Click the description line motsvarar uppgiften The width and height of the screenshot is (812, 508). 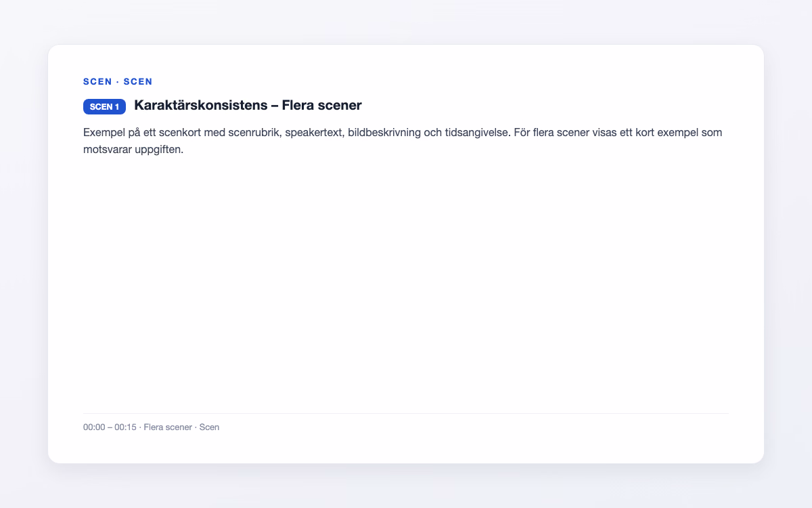tap(133, 150)
